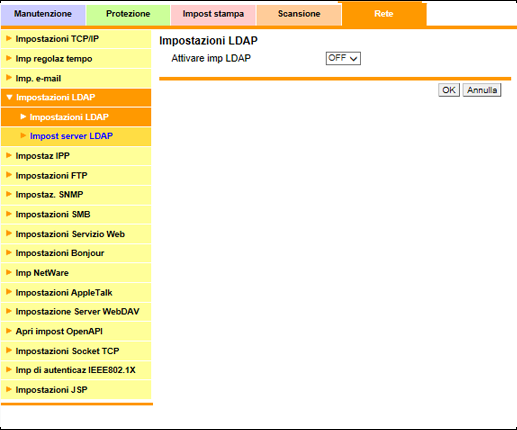
Task: Go to Imp di autenticaz IEEE802.1X
Action: pos(76,370)
